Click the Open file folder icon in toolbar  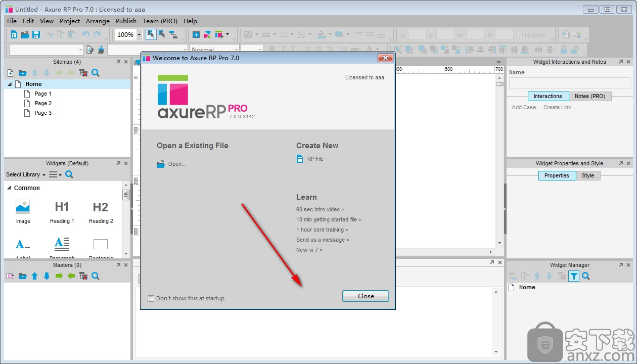25,34
